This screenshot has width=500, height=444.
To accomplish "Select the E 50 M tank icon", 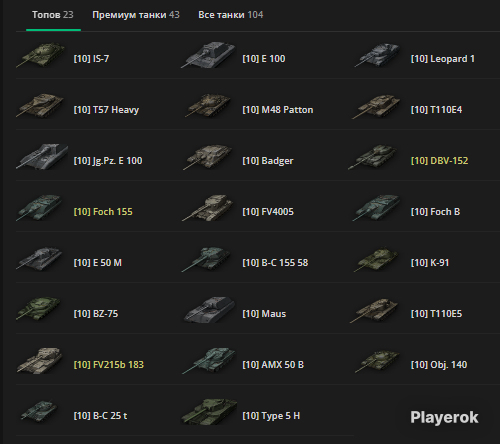I will click(x=39, y=259).
